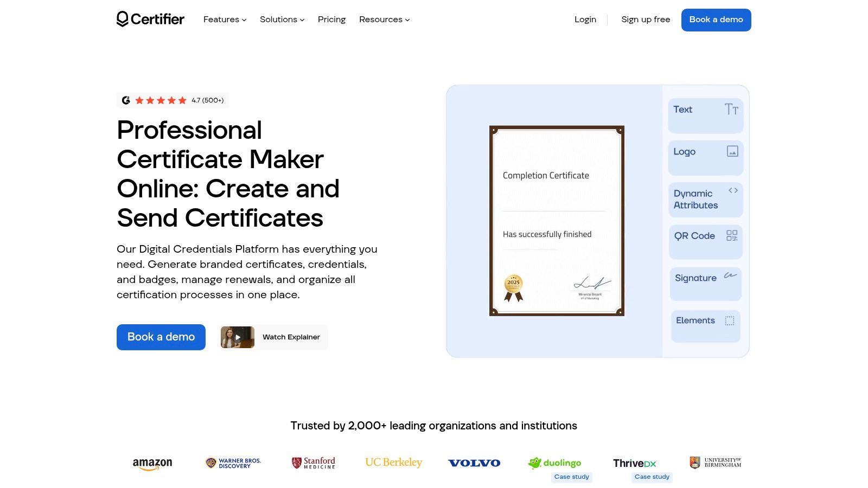Viewport: 868px width, 488px height.
Task: Click the Volvo logo
Action: point(474,463)
